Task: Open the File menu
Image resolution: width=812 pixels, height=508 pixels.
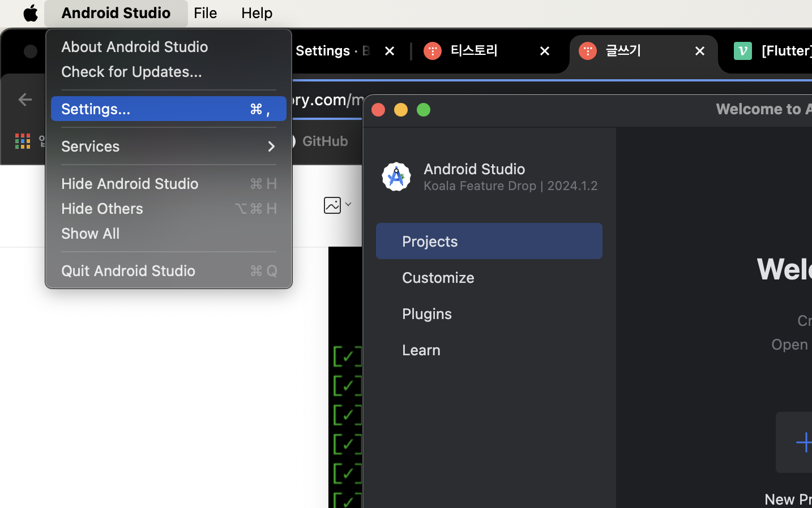Action: [x=206, y=13]
